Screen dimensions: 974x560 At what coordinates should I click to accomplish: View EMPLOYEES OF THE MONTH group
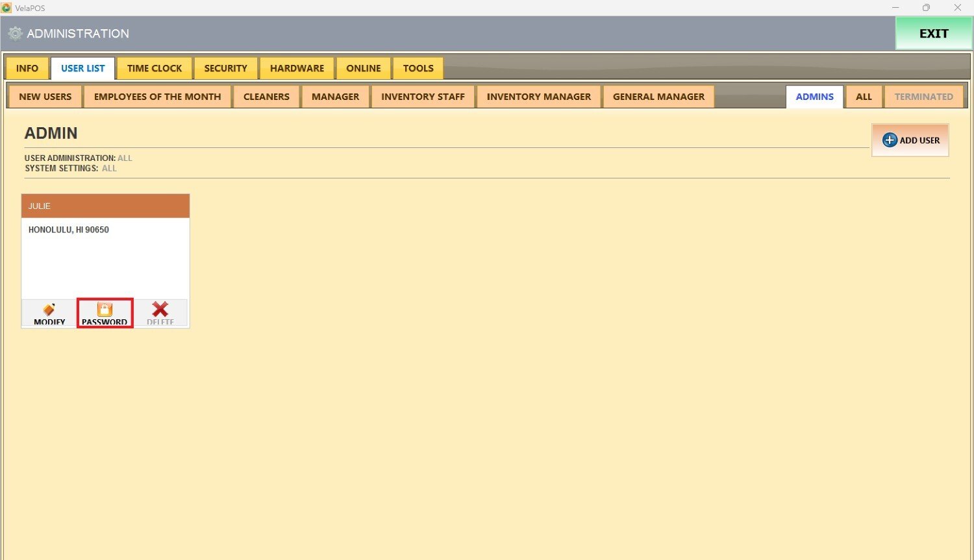pyautogui.click(x=158, y=97)
